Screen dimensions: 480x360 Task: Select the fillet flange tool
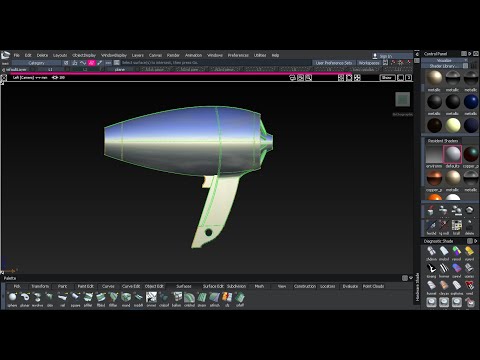pos(113,297)
